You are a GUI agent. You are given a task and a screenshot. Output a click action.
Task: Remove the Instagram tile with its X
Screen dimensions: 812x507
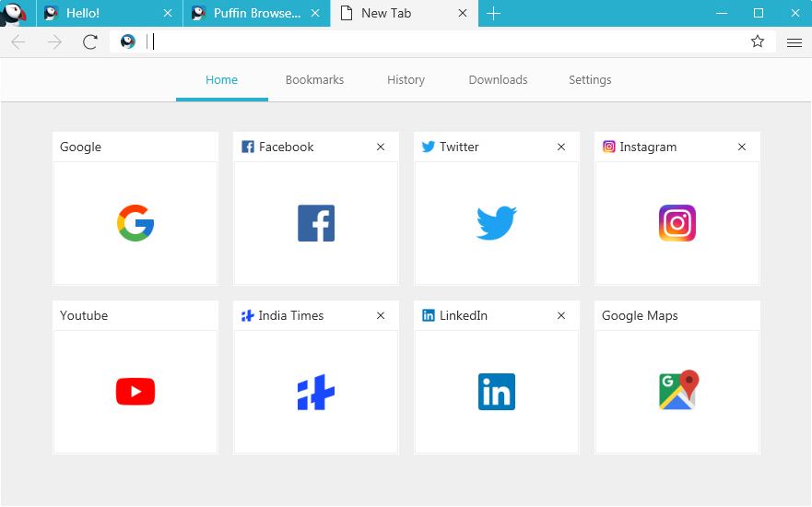[x=742, y=147]
